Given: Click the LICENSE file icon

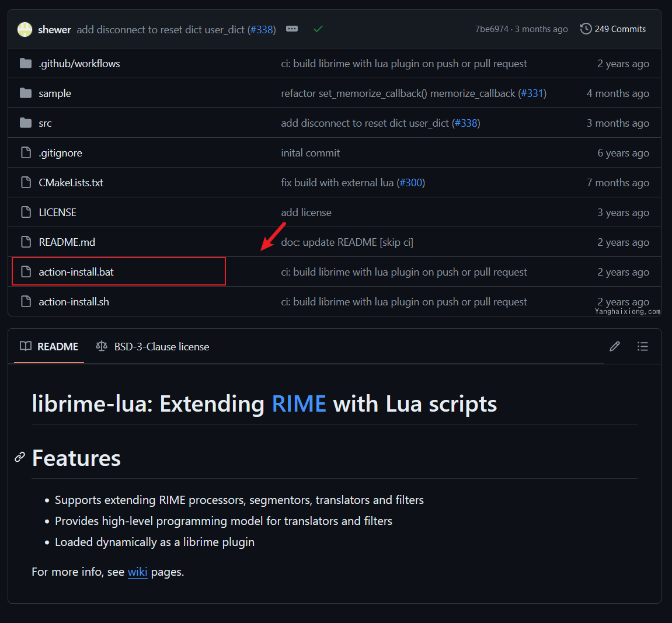Looking at the screenshot, I should pyautogui.click(x=26, y=212).
